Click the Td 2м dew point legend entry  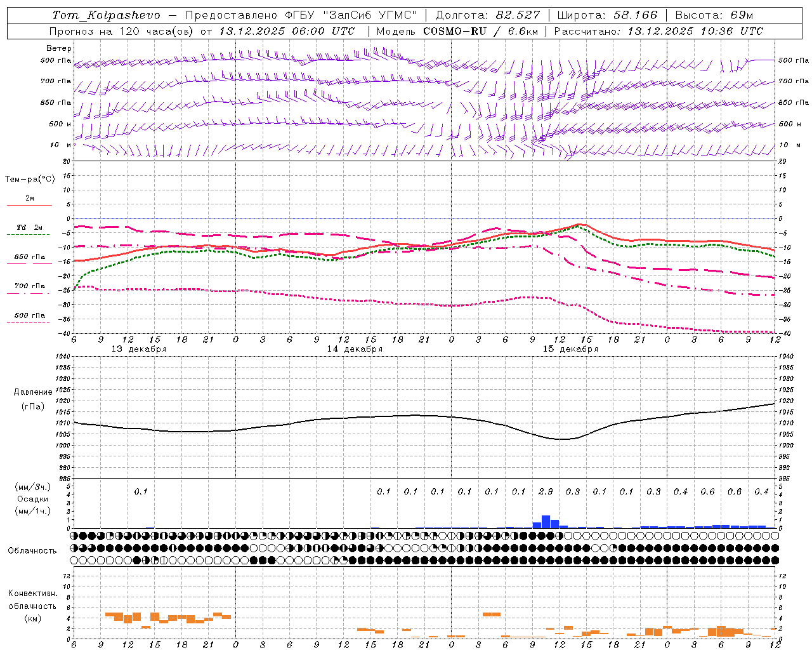30,227
